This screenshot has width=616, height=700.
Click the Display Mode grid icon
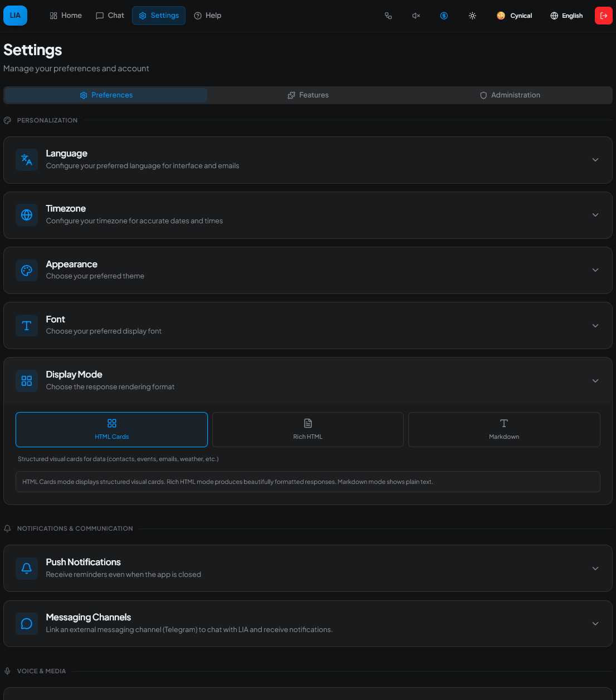(27, 381)
